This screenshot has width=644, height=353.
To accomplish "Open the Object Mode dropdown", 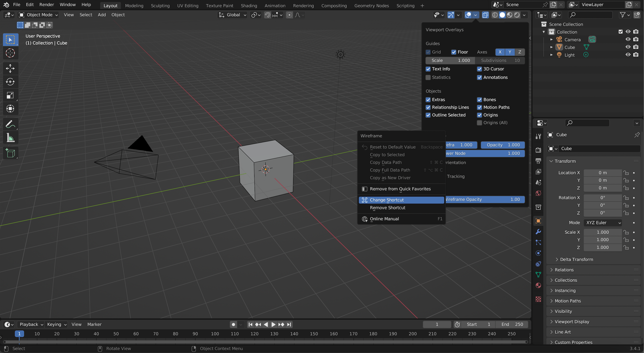I will (39, 15).
